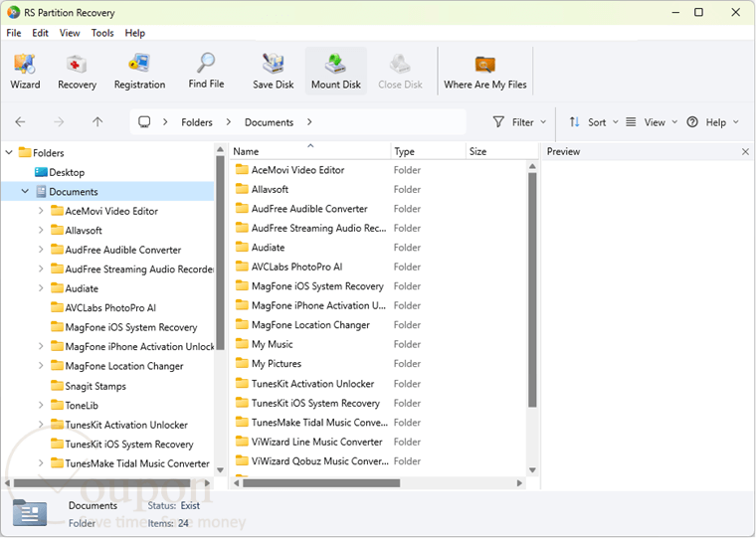Select the Desktop icon in tree
This screenshot has height=538, width=756.
[41, 172]
